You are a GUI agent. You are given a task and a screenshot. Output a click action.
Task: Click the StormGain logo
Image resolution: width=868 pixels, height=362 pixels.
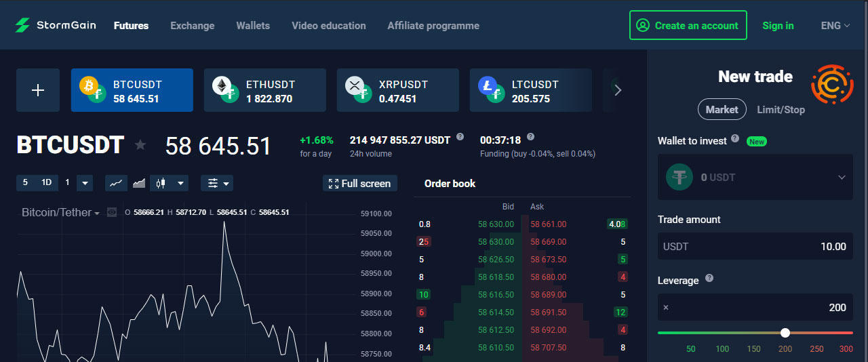pyautogui.click(x=56, y=25)
